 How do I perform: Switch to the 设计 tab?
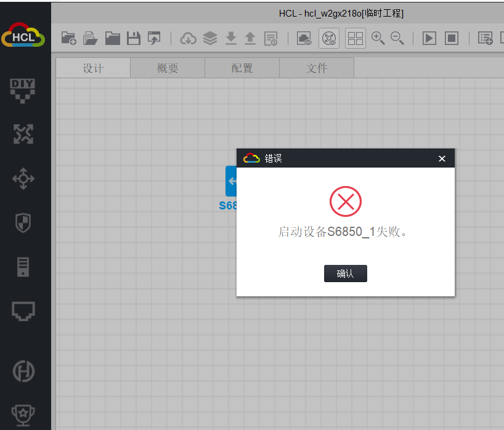[93, 68]
